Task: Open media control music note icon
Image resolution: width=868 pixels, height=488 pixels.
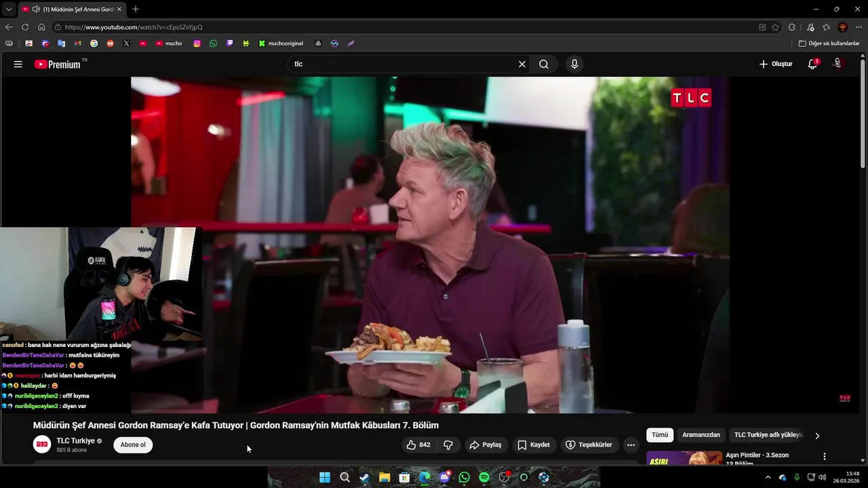Action: pos(810,27)
